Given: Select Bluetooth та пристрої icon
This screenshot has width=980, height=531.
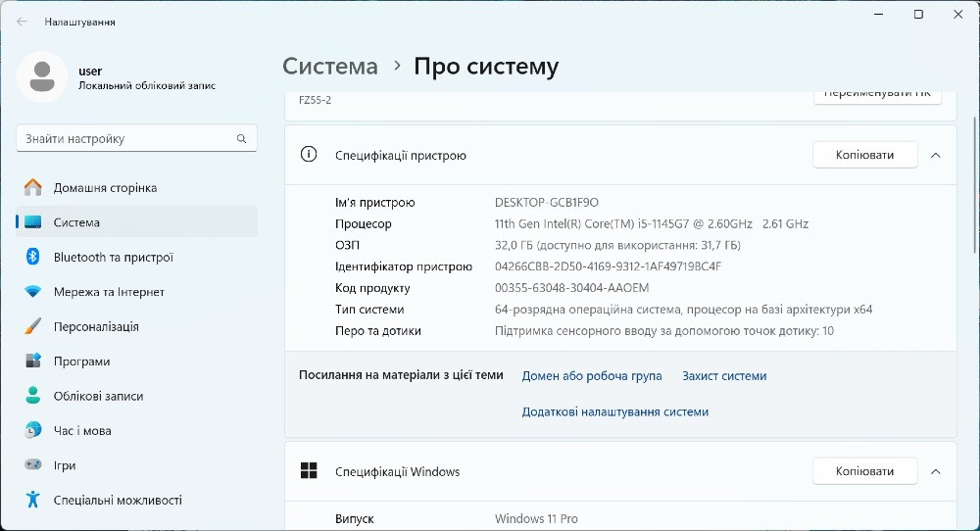Looking at the screenshot, I should pyautogui.click(x=32, y=257).
